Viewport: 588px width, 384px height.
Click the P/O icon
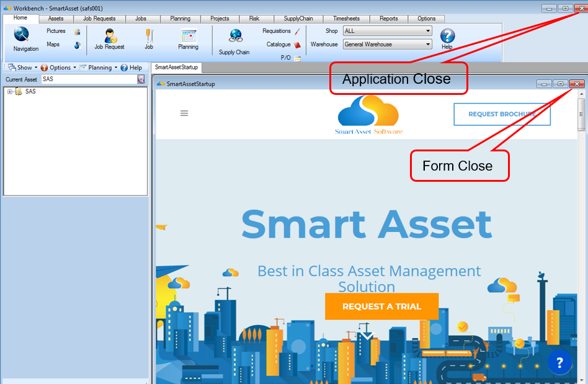coord(297,58)
